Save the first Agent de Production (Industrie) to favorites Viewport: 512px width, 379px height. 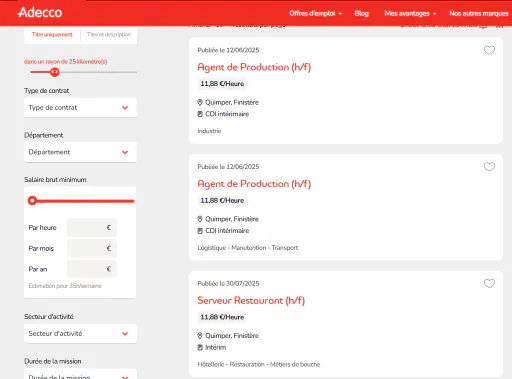click(489, 50)
